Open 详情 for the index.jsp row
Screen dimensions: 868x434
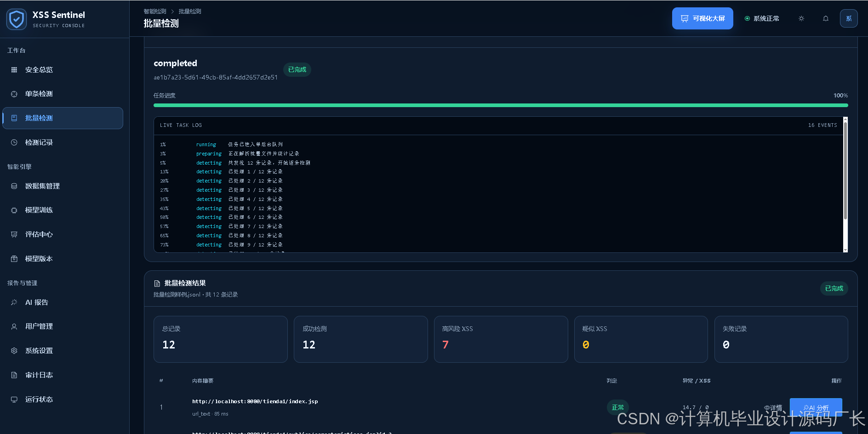[773, 408]
